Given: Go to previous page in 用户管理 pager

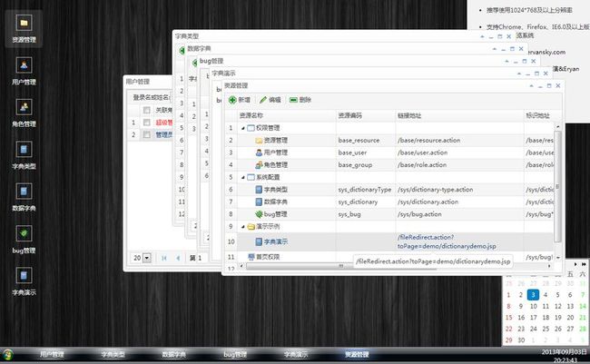Looking at the screenshot, I should (x=178, y=258).
